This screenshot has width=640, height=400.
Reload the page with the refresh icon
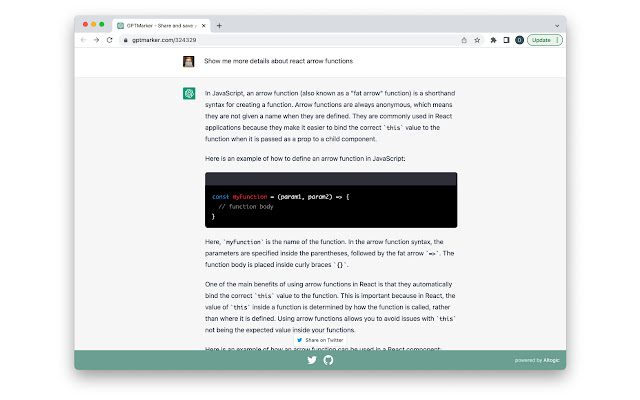point(109,40)
